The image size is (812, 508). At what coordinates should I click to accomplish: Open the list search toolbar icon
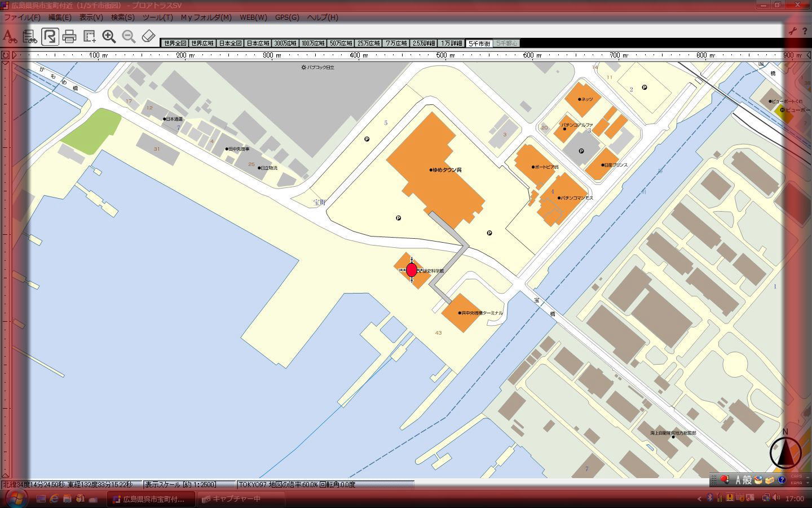coord(29,37)
